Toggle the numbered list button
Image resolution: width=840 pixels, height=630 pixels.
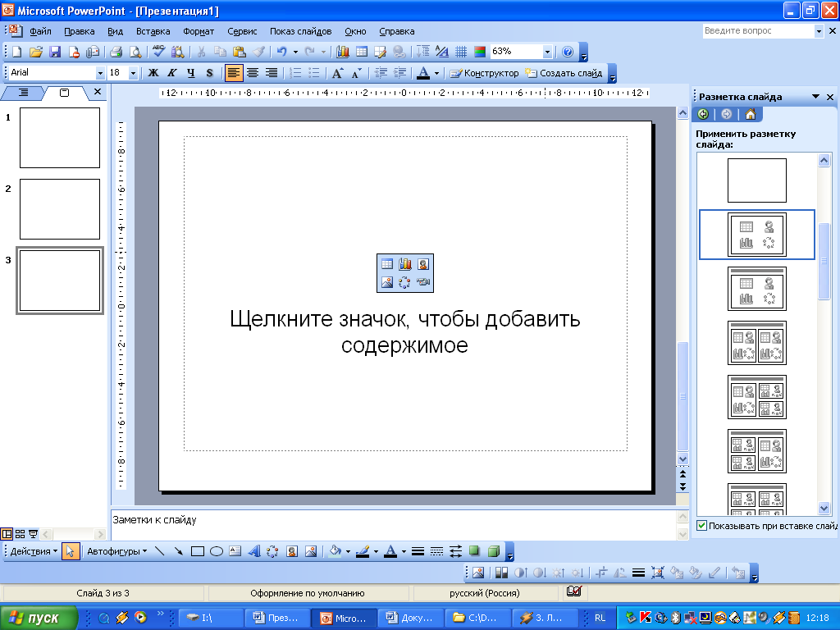coord(295,73)
